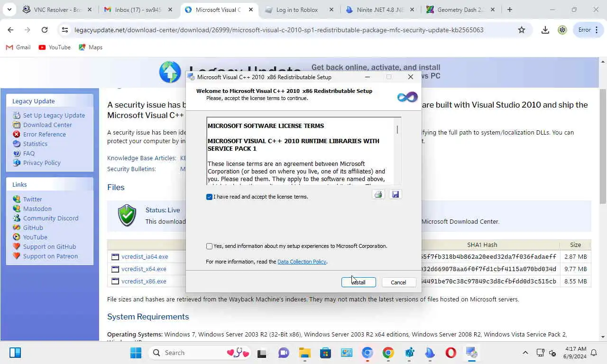Image resolution: width=607 pixels, height=364 pixels.
Task: Switch to the Ninite .NET 4.8 tab
Action: click(x=379, y=9)
